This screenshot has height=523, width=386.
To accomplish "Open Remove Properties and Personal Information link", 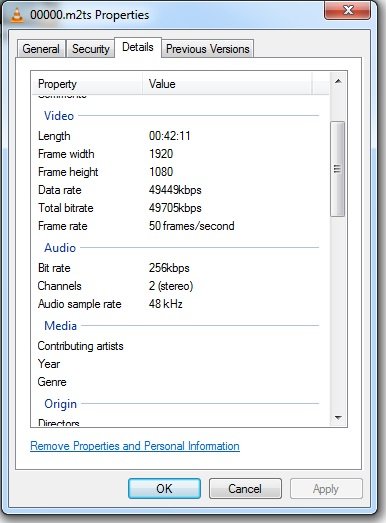I will [x=135, y=446].
